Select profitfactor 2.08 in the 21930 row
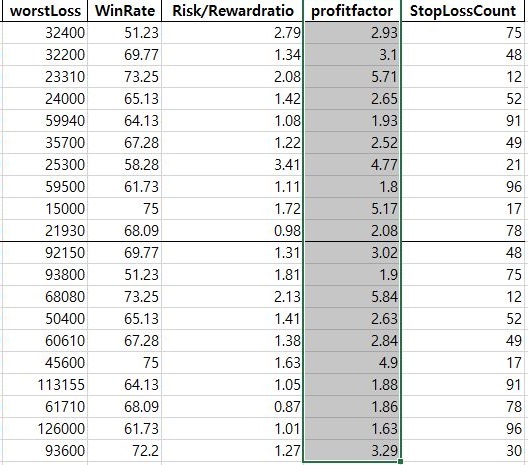This screenshot has width=528, height=465. [x=352, y=230]
